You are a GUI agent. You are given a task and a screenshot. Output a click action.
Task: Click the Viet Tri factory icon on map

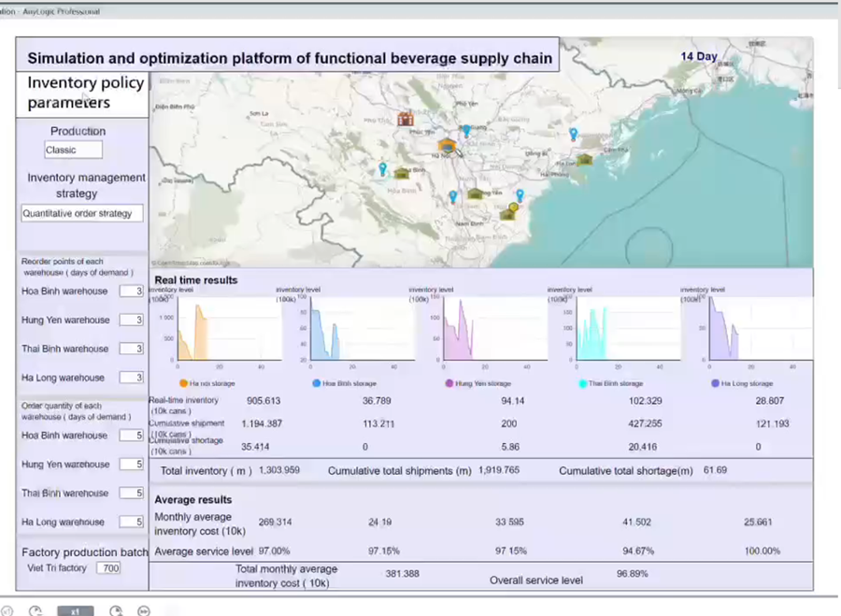point(406,120)
